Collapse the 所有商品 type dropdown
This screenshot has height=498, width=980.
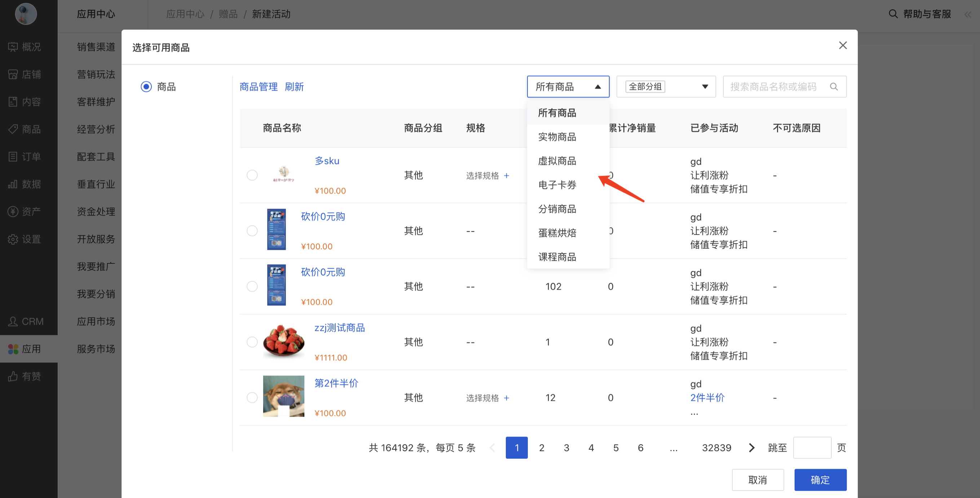click(x=568, y=87)
